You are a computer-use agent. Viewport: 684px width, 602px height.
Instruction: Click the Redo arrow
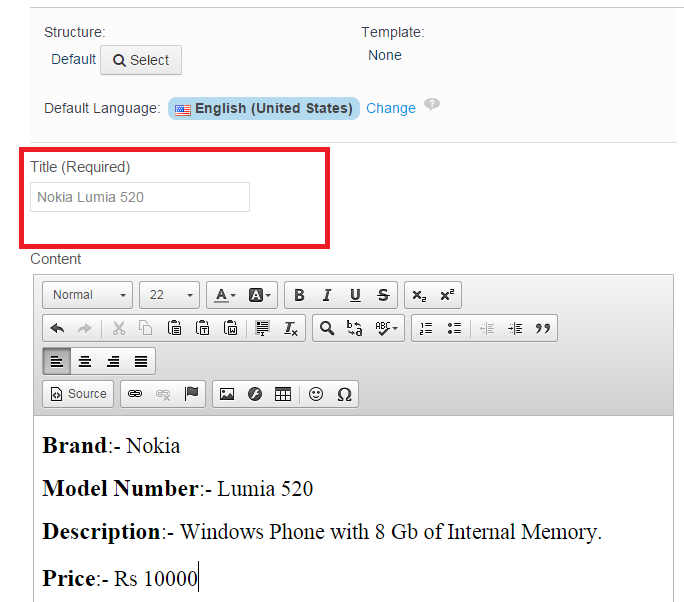(x=85, y=328)
